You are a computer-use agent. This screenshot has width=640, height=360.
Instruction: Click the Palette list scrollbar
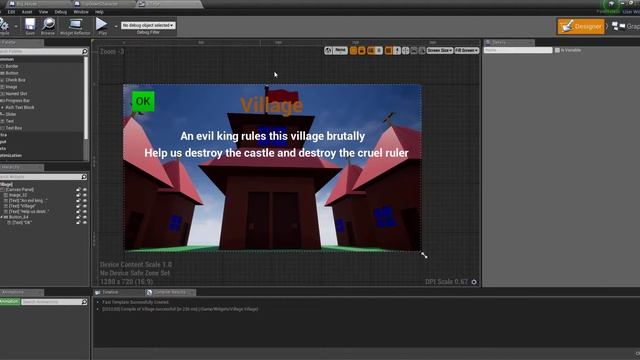tap(86, 98)
